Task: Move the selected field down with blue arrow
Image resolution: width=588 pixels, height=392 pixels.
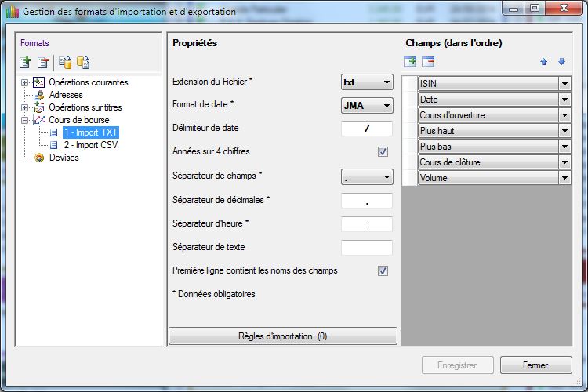Action: point(561,62)
